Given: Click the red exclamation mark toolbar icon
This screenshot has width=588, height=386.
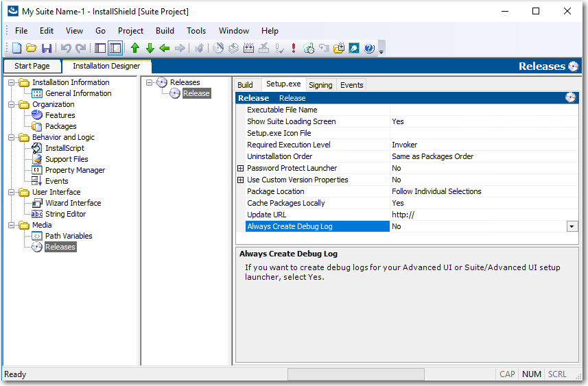Looking at the screenshot, I should pos(294,48).
